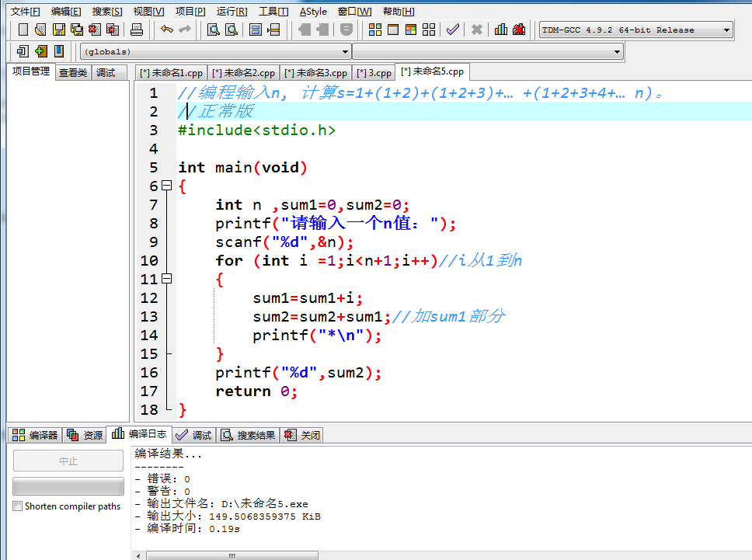Switch to the 3.cpp tab
The height and width of the screenshot is (560, 752).
[x=374, y=73]
